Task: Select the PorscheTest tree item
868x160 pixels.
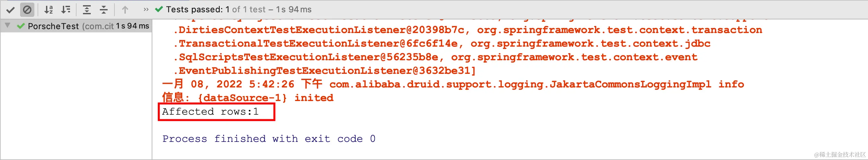Action: (53, 26)
